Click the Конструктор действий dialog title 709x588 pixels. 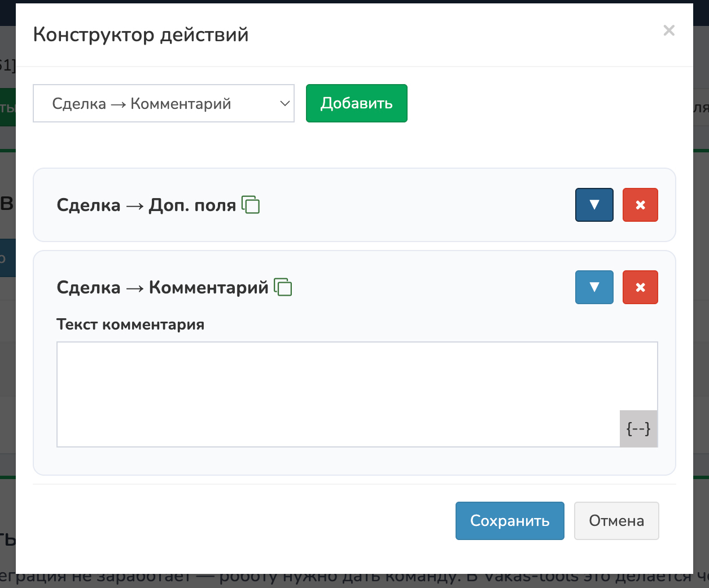[141, 34]
